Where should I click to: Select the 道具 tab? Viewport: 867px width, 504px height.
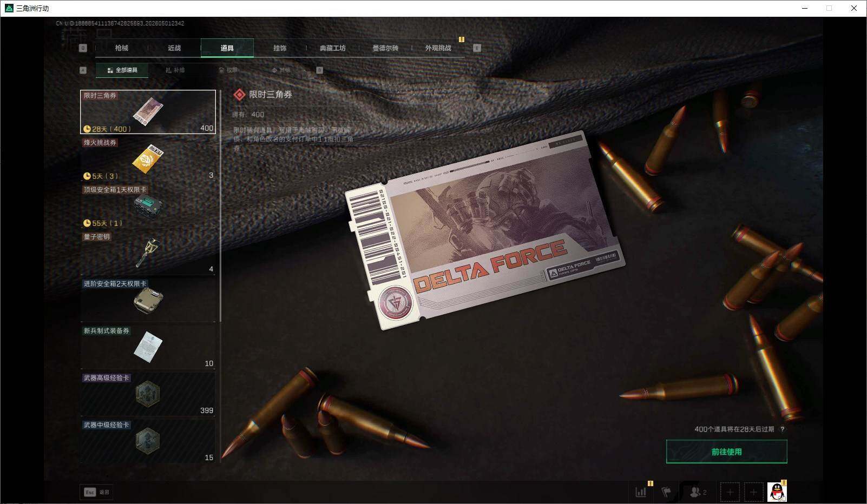coord(227,48)
